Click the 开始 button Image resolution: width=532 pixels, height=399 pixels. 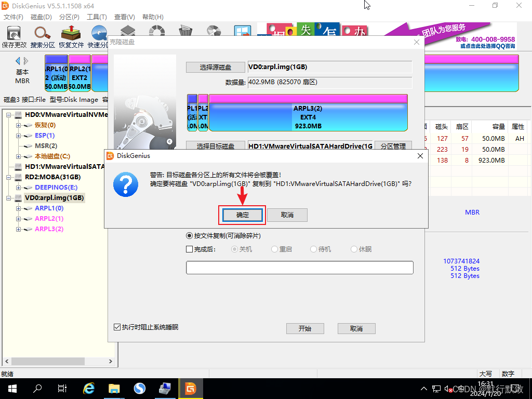click(305, 328)
